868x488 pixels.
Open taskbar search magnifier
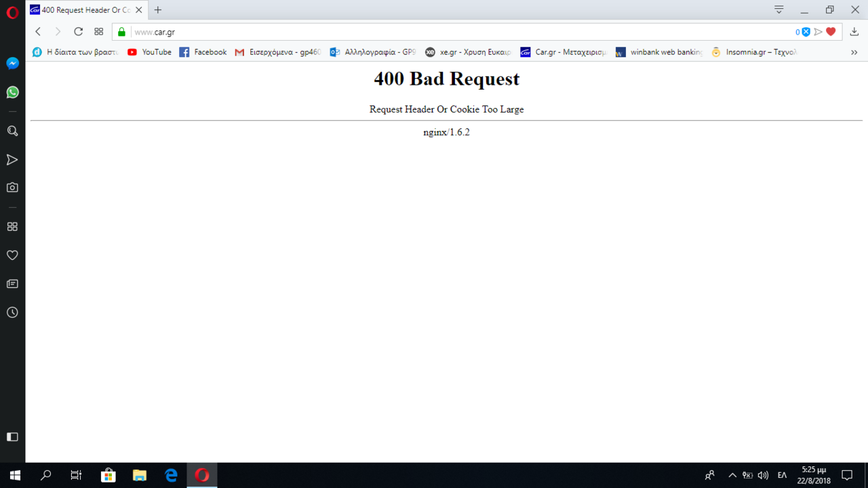pyautogui.click(x=45, y=475)
